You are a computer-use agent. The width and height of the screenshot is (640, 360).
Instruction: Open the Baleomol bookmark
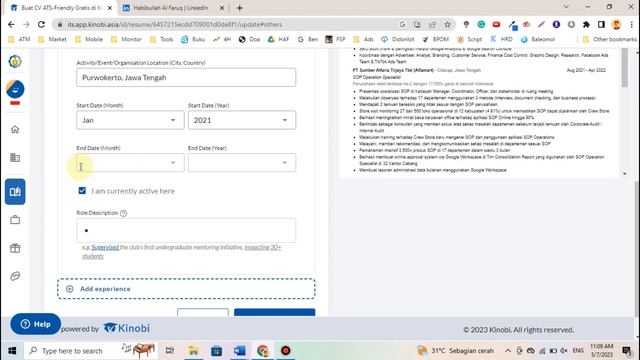coord(538,39)
